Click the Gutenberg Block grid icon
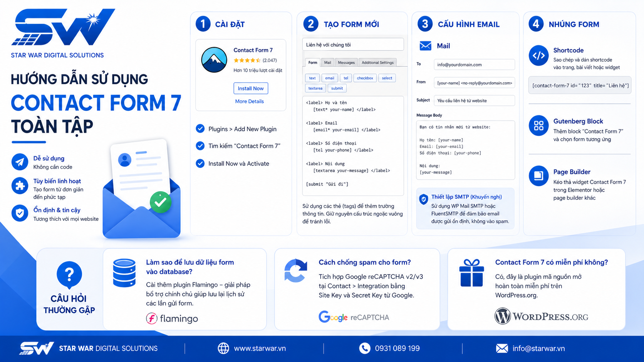 [x=538, y=125]
